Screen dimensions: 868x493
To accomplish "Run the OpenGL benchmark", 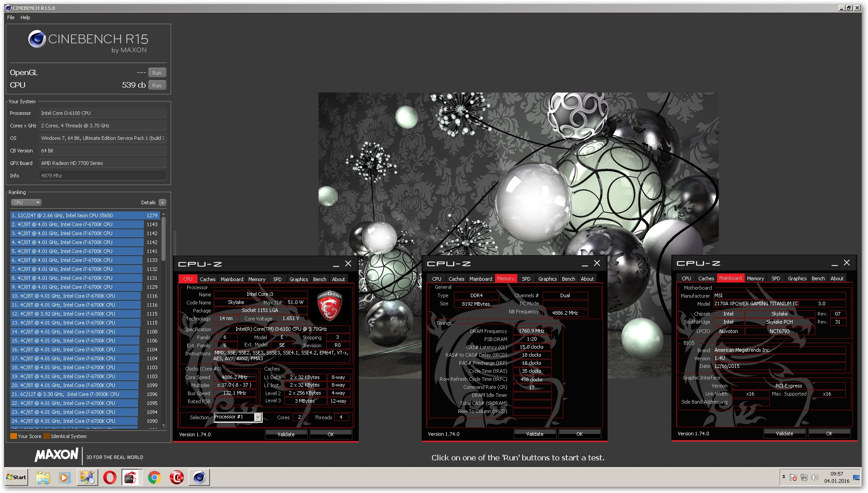I will 157,73.
